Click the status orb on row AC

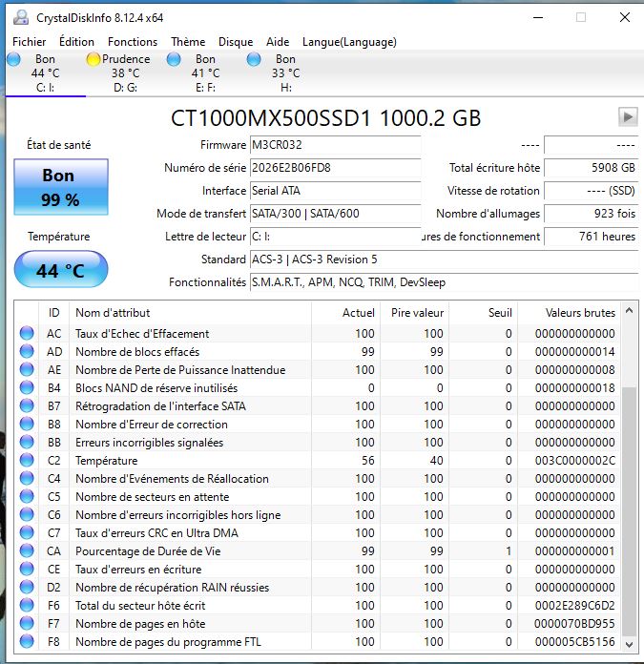27,333
